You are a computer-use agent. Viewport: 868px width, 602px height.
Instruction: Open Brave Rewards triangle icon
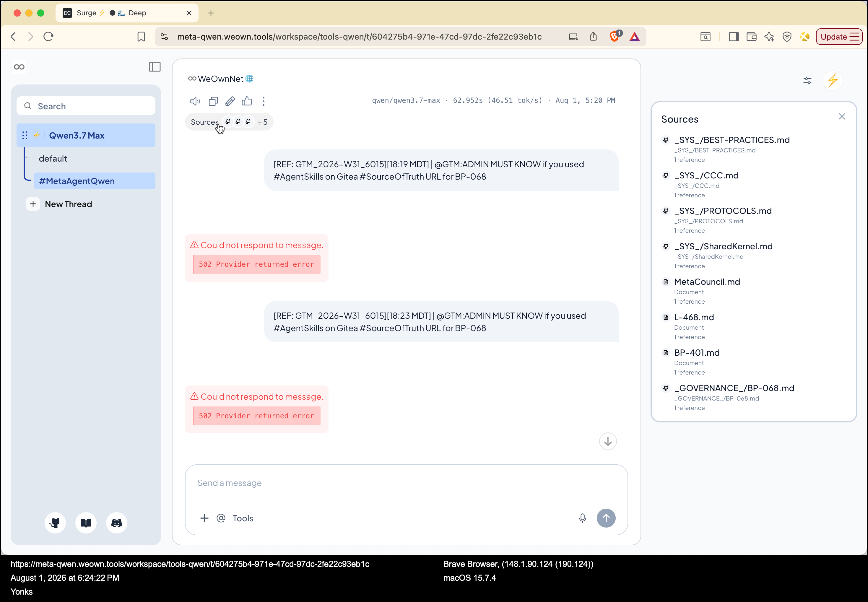click(635, 37)
